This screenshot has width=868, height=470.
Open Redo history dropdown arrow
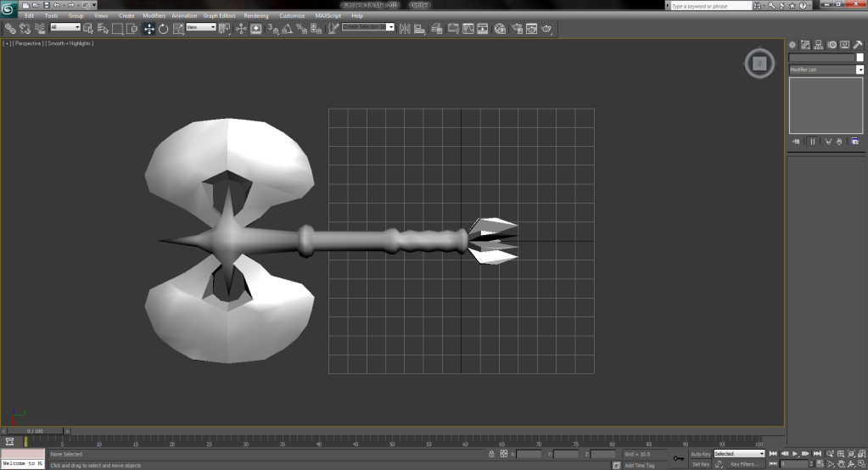pyautogui.click(x=77, y=5)
